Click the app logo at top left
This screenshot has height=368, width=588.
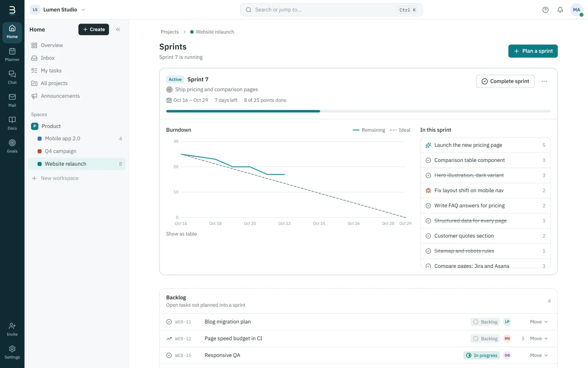pyautogui.click(x=12, y=10)
